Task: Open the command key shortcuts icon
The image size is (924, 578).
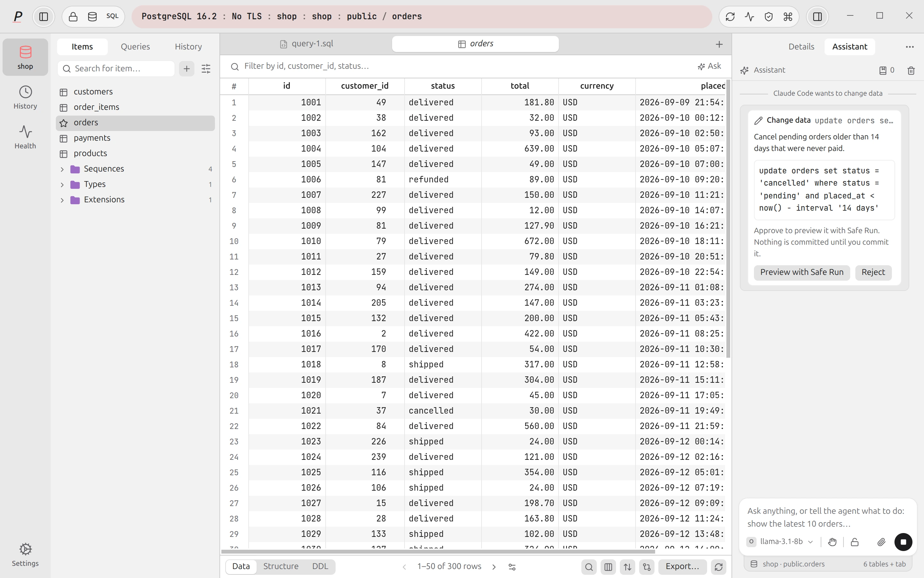Action: point(788,16)
